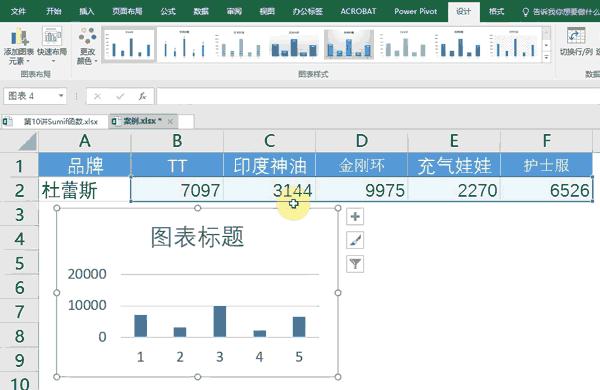
Task: Switch to the Power Pivot ribbon tab
Action: 416,11
